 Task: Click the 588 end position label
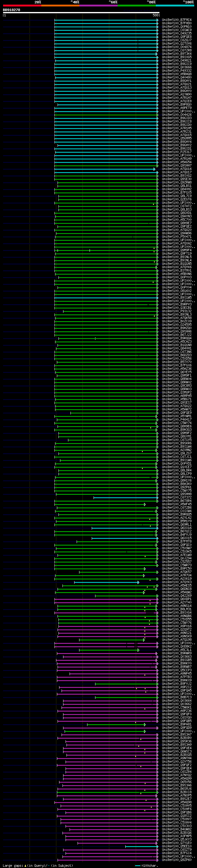click(155, 15)
